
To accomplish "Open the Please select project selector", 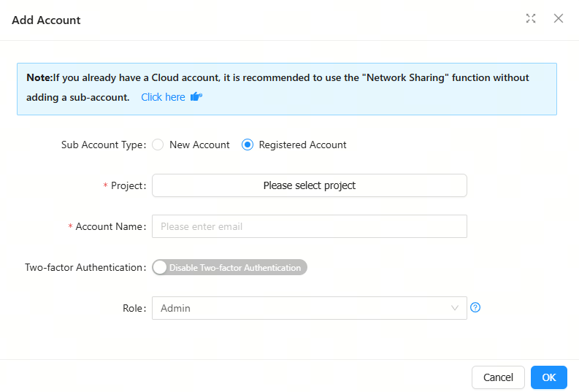I will coord(309,185).
